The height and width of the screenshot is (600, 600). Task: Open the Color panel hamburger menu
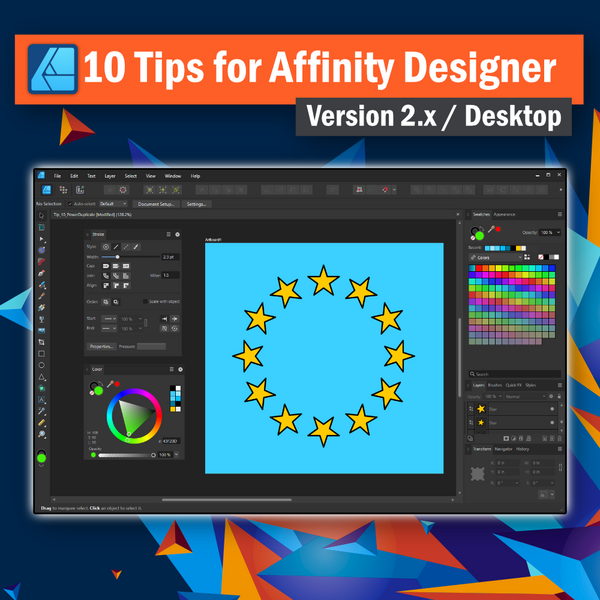click(171, 369)
